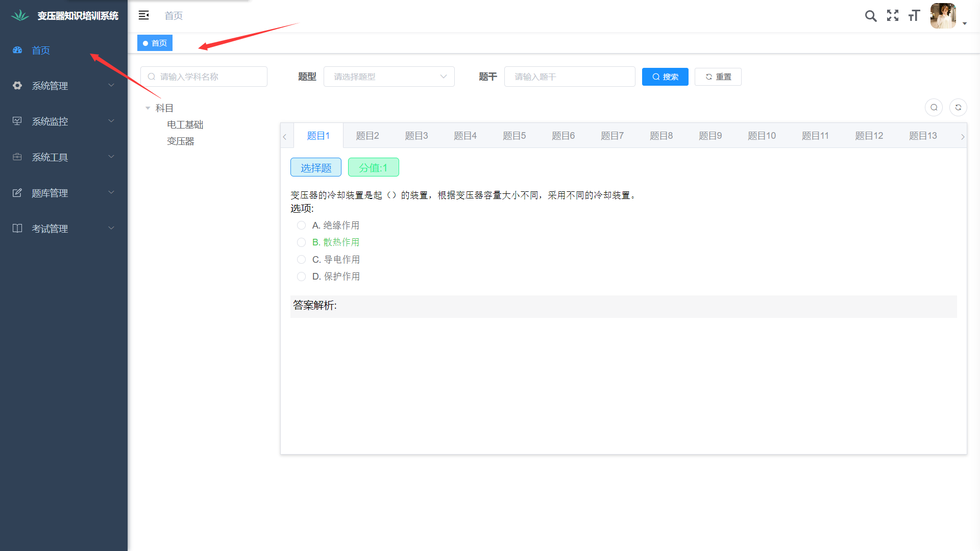The height and width of the screenshot is (551, 980).
Task: Select option A 绝缘作用 radio button
Action: [302, 226]
